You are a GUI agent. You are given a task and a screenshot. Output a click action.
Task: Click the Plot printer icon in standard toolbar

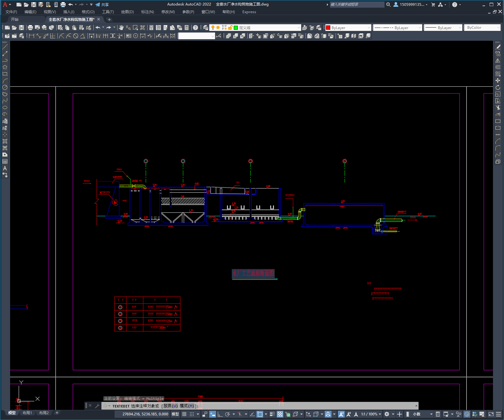[30, 28]
